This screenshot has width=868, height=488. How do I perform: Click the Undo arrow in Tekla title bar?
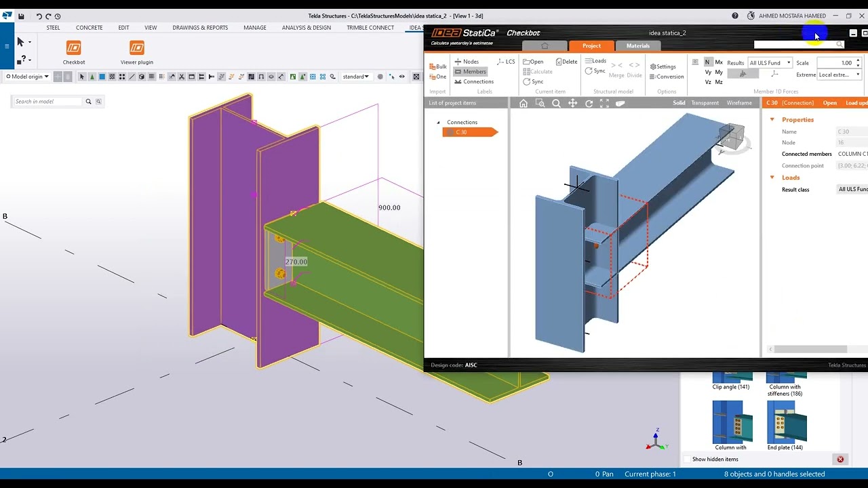click(39, 16)
